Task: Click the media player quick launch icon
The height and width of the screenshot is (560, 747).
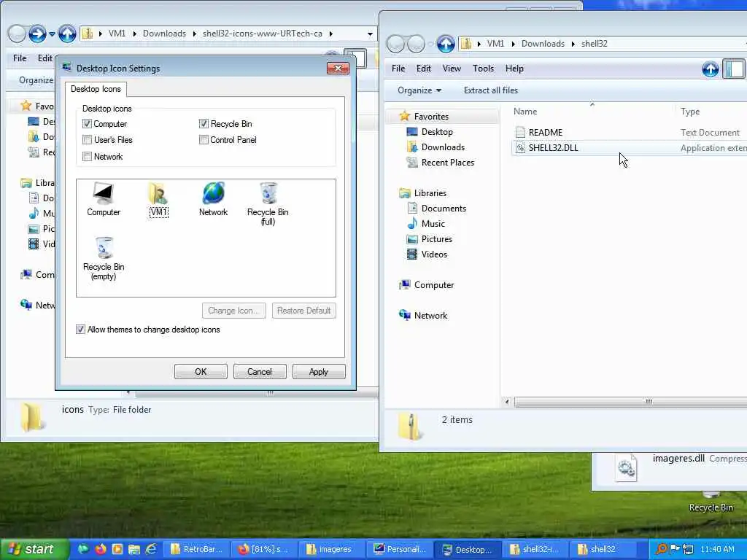Action: click(117, 549)
